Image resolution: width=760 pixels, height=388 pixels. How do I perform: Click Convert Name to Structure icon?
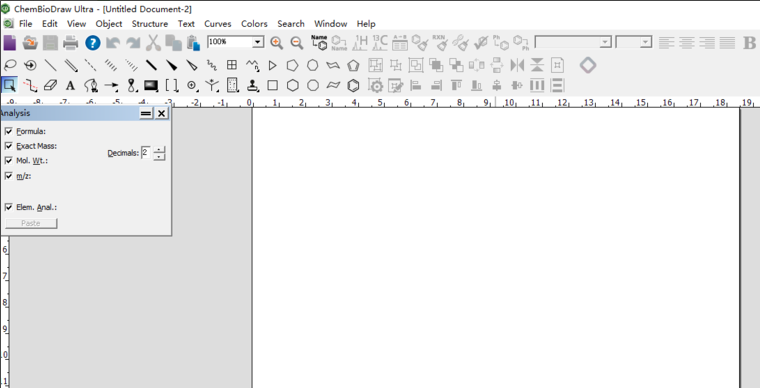tap(319, 43)
